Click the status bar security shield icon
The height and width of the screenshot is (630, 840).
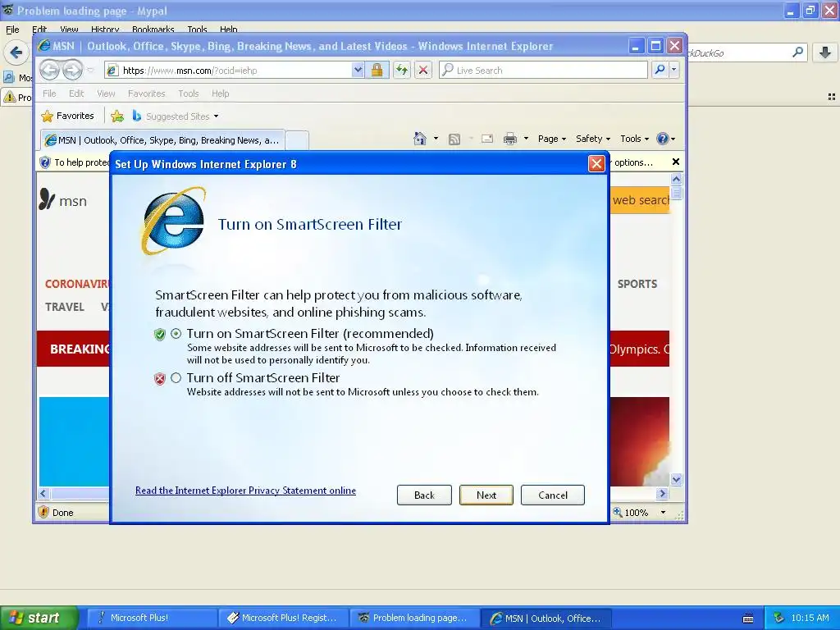point(44,512)
